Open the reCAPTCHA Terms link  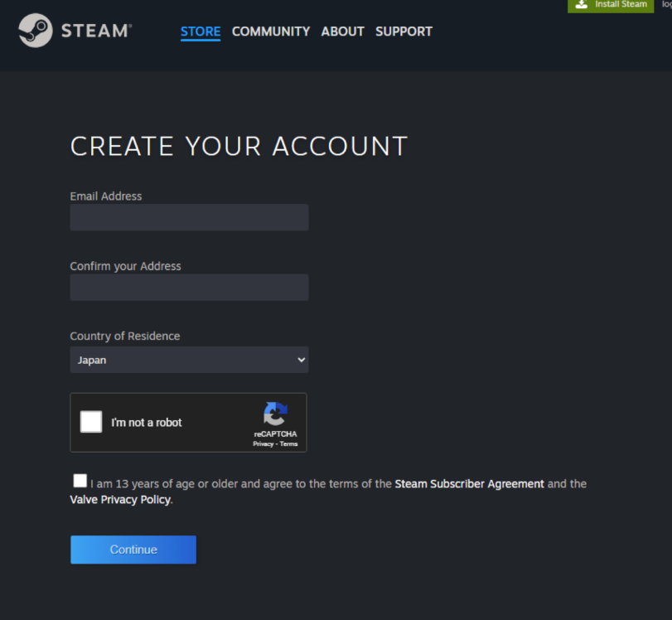(x=288, y=444)
